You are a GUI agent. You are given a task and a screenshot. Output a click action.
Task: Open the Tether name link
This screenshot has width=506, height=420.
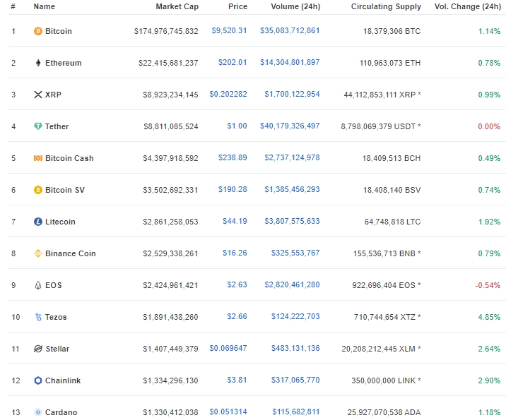tap(57, 126)
